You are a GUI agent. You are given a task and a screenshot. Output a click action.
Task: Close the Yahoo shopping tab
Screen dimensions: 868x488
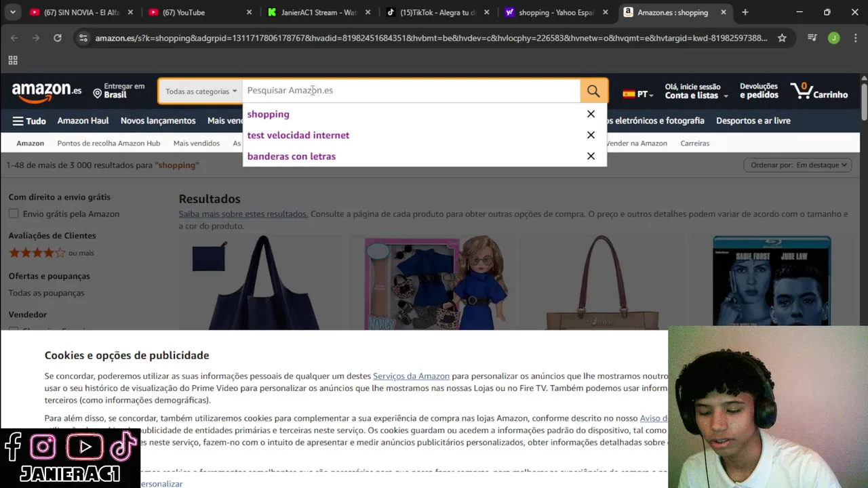(605, 12)
